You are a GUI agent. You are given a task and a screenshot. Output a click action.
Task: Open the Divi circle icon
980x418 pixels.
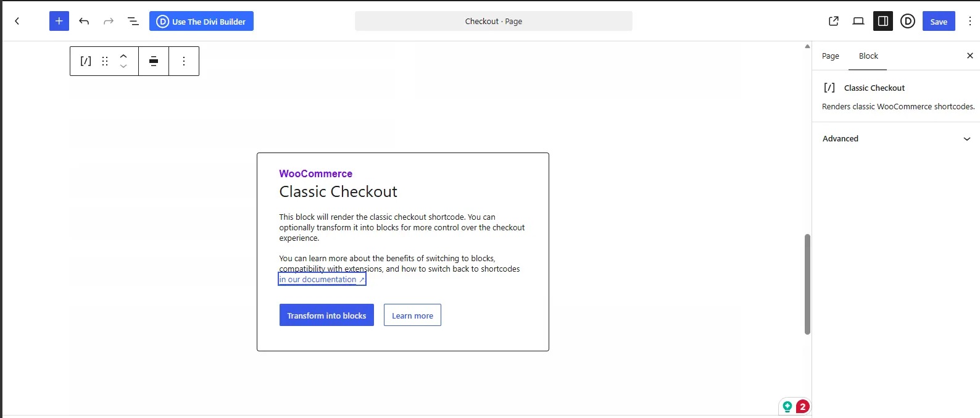[908, 21]
